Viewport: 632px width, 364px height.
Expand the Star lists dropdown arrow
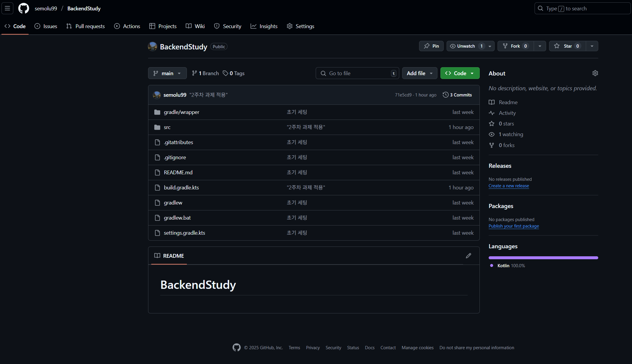point(592,46)
